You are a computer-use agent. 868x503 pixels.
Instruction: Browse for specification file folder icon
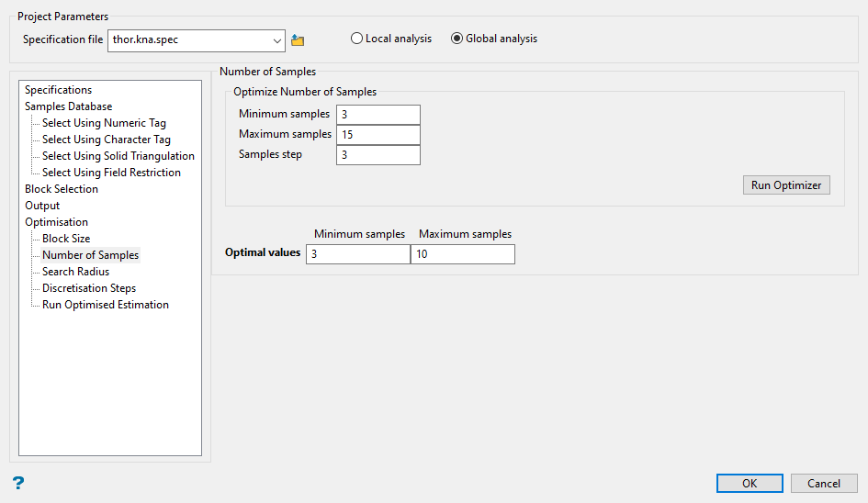[298, 40]
